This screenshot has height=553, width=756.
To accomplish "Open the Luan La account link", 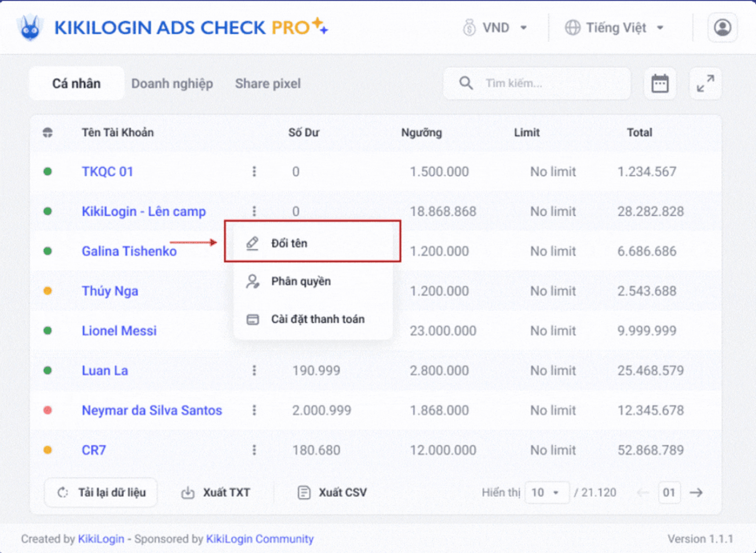I will click(105, 371).
